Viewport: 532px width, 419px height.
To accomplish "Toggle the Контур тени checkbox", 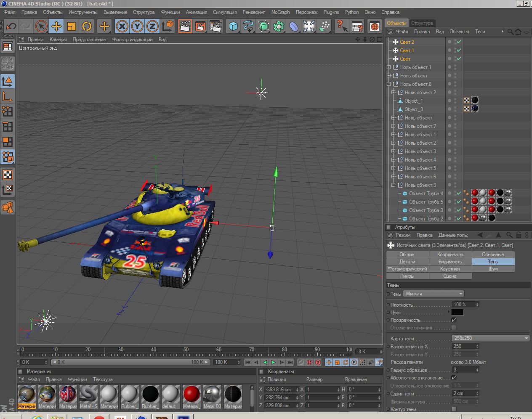I will (454, 409).
